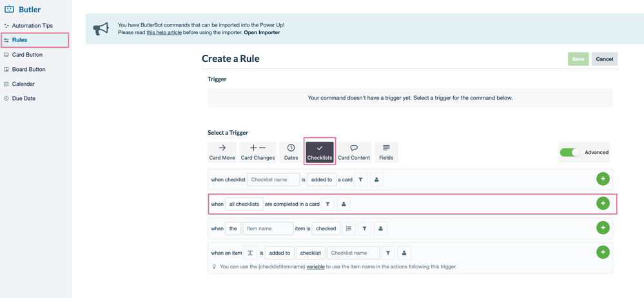Focus the Item name input field
Screen dimensions: 644x298
[268, 228]
